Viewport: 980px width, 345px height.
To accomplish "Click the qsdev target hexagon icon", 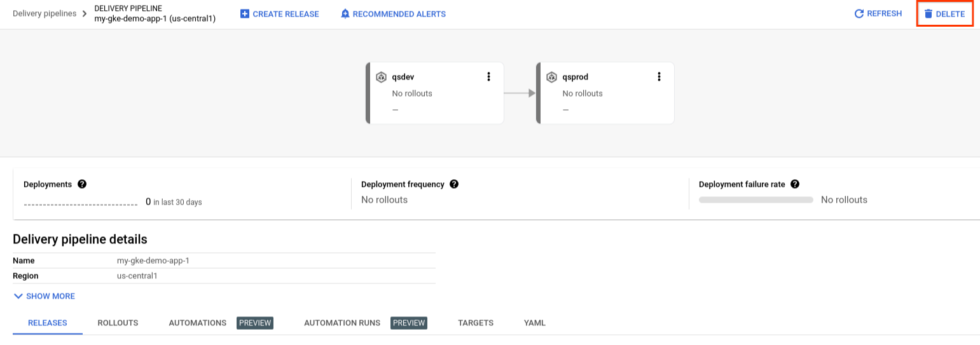I will point(382,78).
